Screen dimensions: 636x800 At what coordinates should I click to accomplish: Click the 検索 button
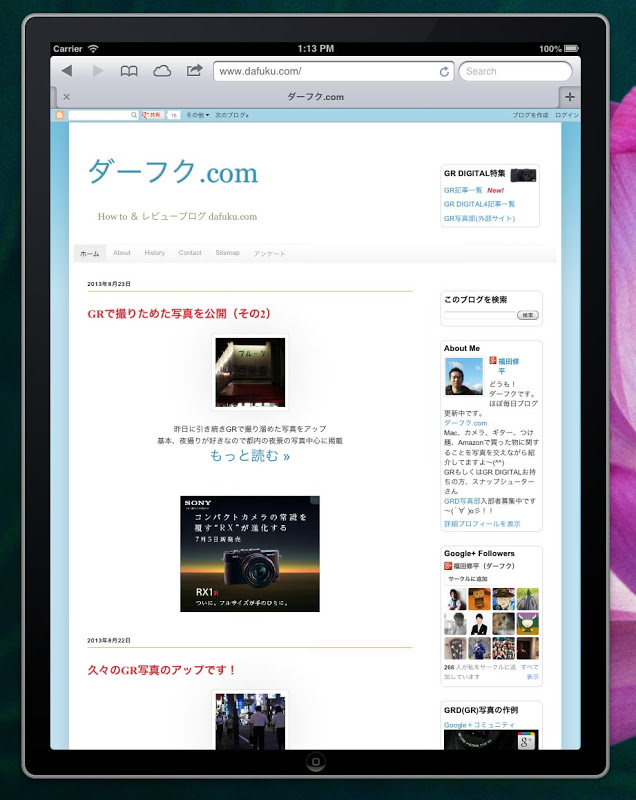[528, 315]
